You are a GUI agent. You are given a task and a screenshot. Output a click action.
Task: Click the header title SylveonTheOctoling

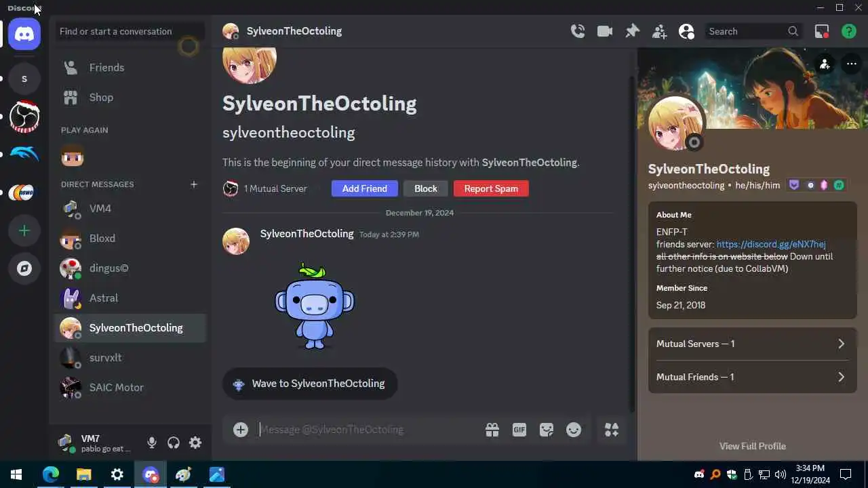pyautogui.click(x=294, y=31)
